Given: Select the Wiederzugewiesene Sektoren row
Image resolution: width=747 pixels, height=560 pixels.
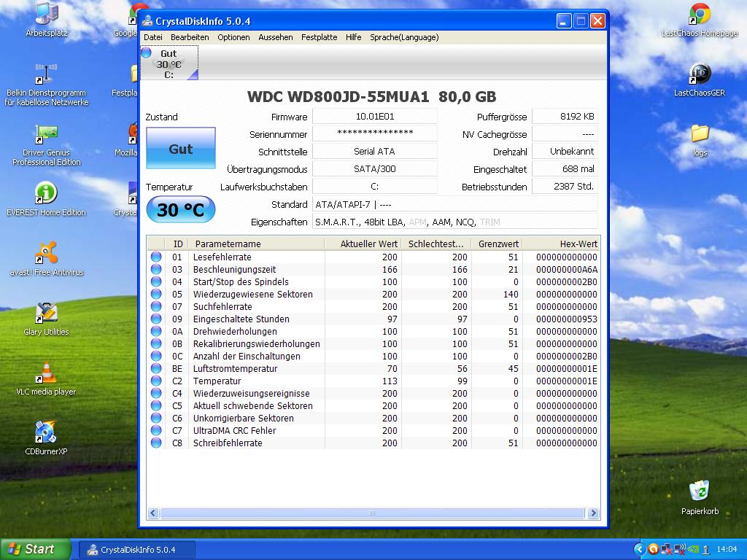Looking at the screenshot, I should 373,295.
